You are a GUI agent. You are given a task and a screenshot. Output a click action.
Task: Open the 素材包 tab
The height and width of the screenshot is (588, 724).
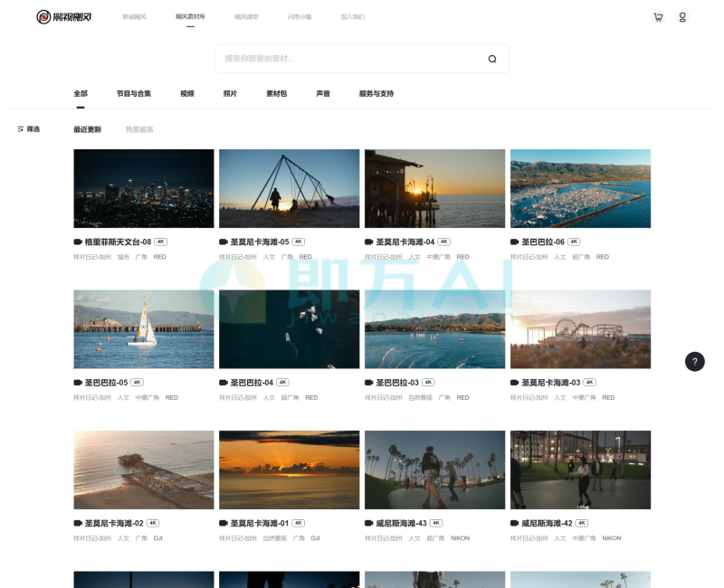276,93
